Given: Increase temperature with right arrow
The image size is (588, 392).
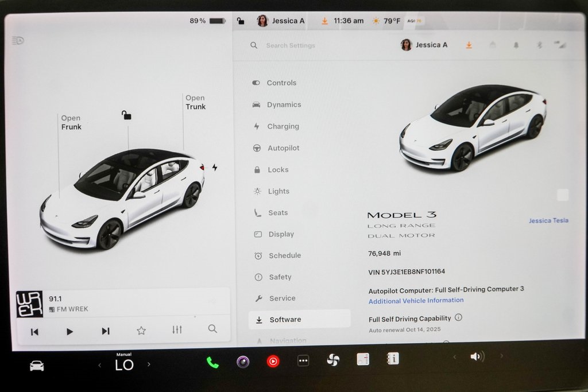Looking at the screenshot, I should (149, 364).
